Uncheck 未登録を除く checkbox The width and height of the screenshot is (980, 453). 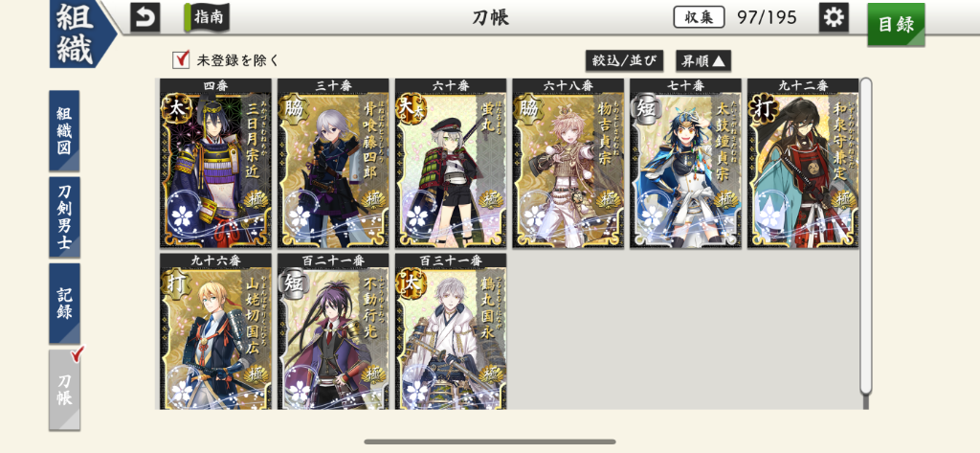click(x=181, y=60)
